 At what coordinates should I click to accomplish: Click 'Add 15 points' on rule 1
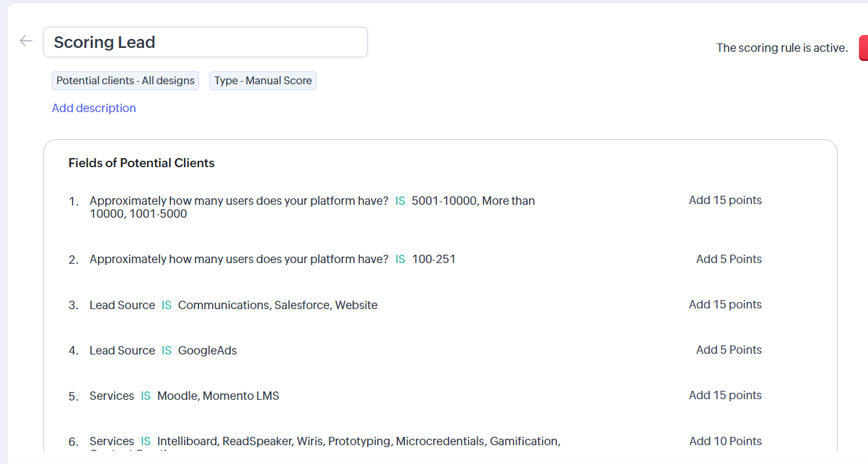pos(725,200)
